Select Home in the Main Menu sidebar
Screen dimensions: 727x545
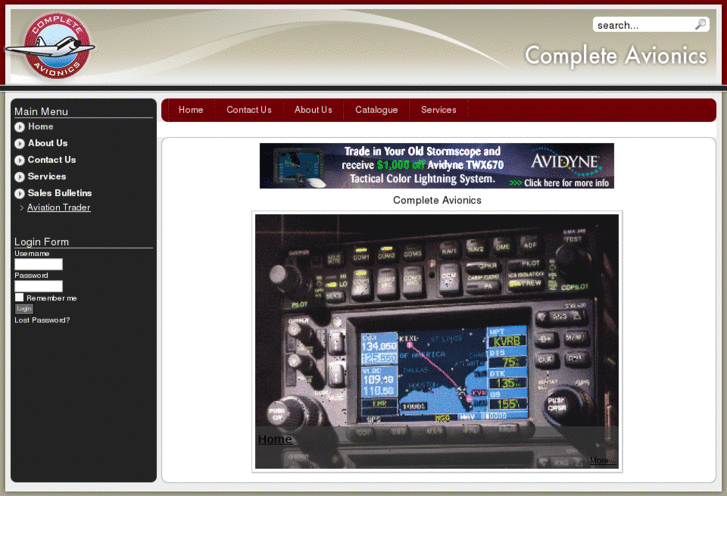(x=40, y=127)
